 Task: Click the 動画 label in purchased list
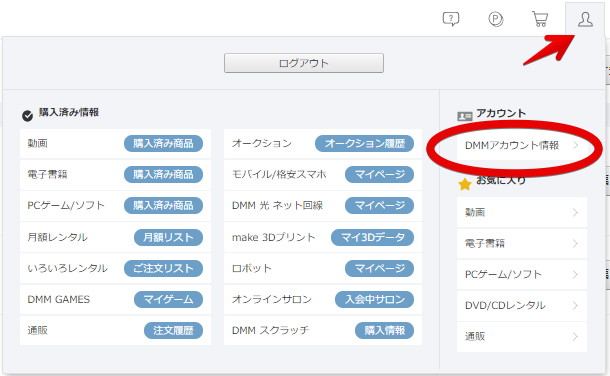(x=37, y=143)
